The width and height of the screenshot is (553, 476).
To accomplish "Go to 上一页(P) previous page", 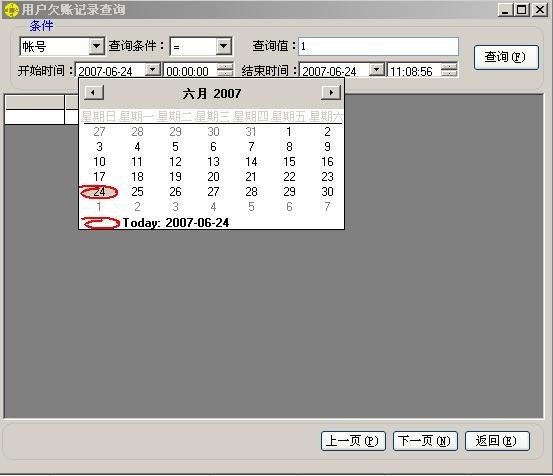I will point(353,441).
